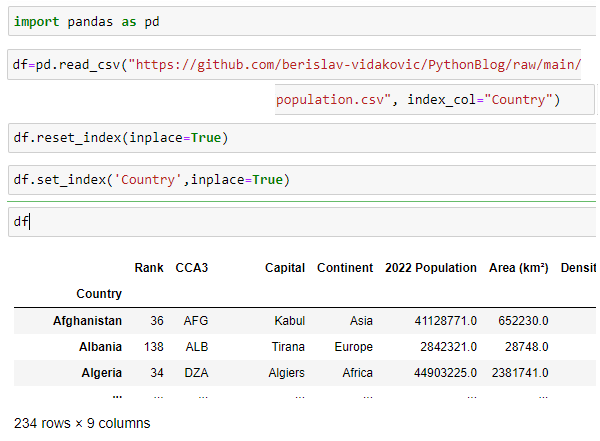Image resolution: width=600 pixels, height=441 pixels.
Task: Click the Continent column header
Action: click(345, 268)
